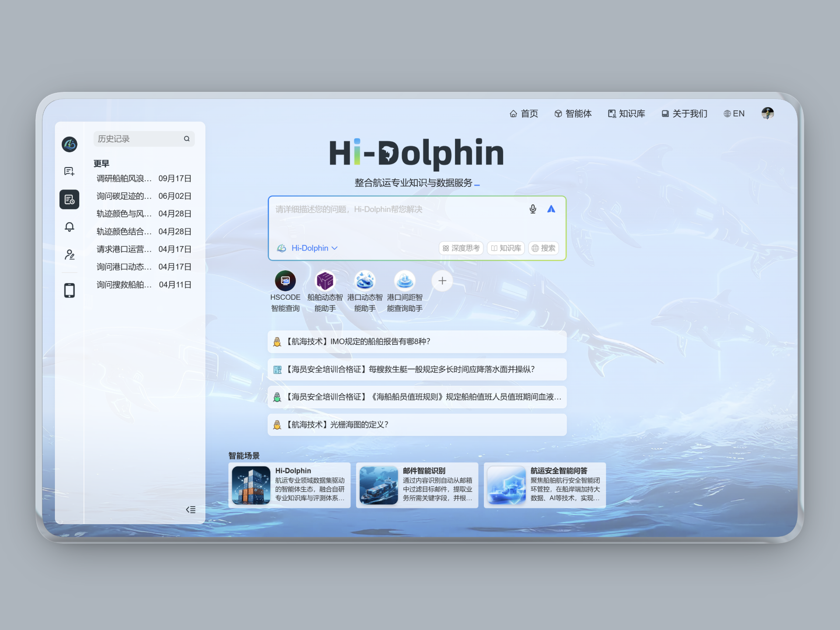Open the 船舶动态智能助手 agent icon
Viewport: 840px width, 630px height.
(x=325, y=281)
